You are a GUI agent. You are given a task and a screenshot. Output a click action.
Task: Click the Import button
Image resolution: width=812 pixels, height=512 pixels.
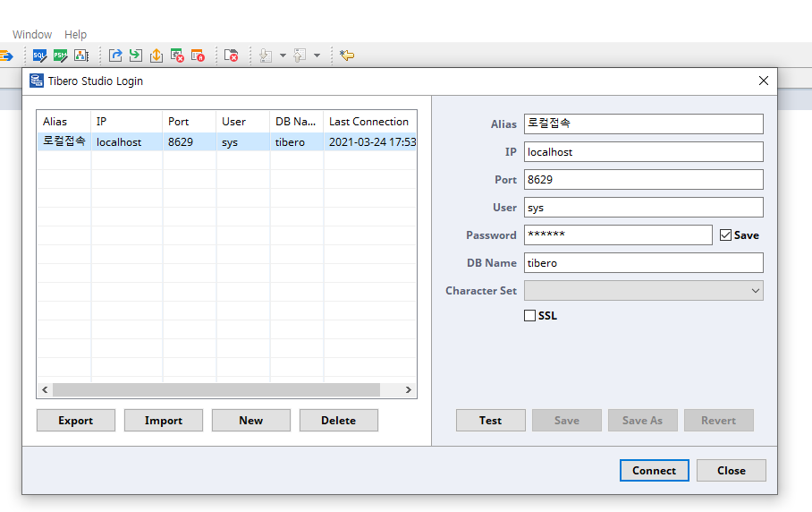pyautogui.click(x=164, y=421)
